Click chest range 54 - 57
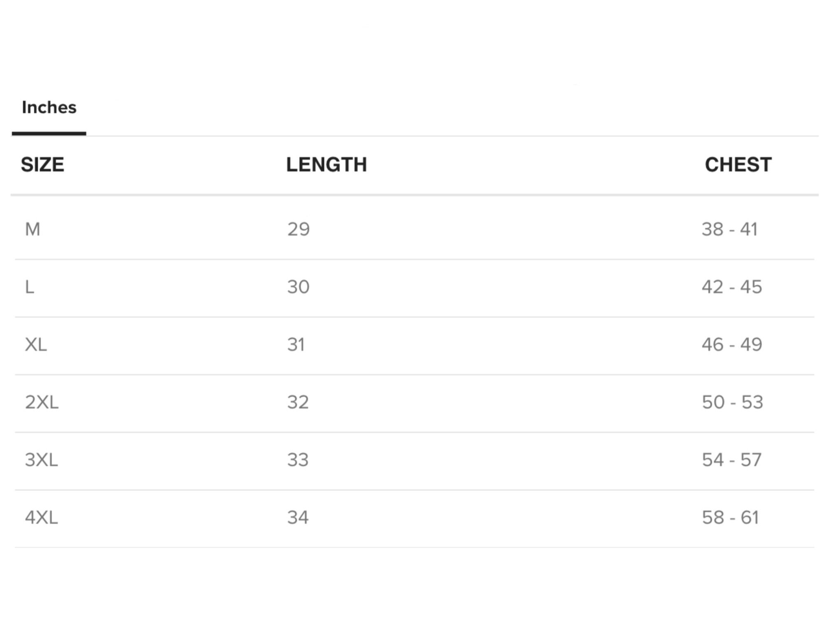 click(732, 460)
